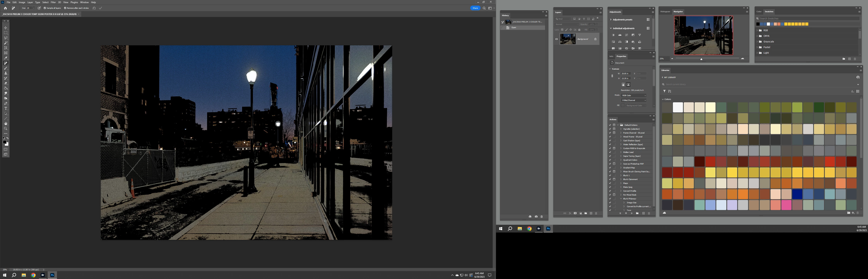Select the Move tool
Image resolution: width=868 pixels, height=279 pixels.
[x=6, y=28]
